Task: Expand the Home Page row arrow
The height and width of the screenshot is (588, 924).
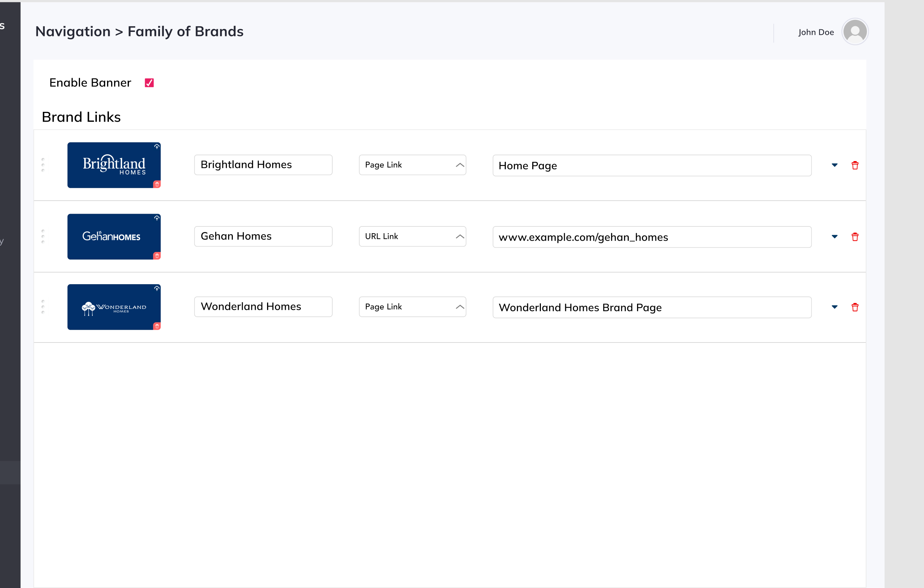Action: tap(834, 165)
